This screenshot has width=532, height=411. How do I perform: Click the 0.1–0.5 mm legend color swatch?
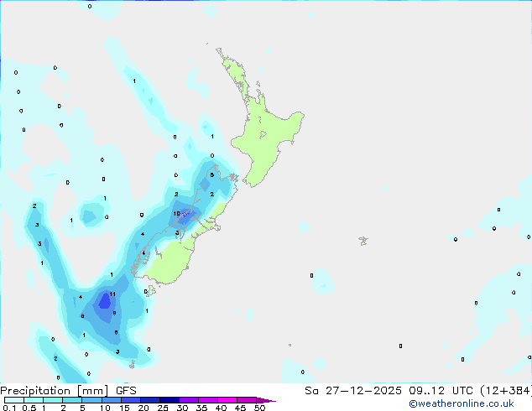click(x=14, y=400)
